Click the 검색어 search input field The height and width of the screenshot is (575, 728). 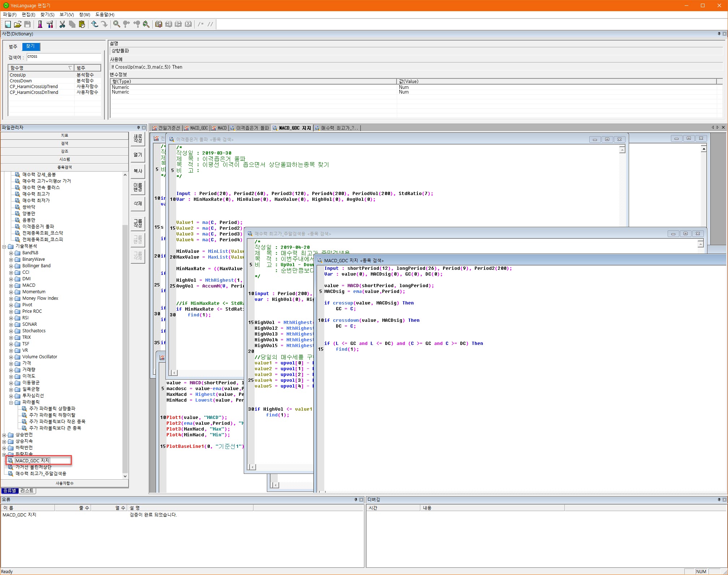point(64,57)
